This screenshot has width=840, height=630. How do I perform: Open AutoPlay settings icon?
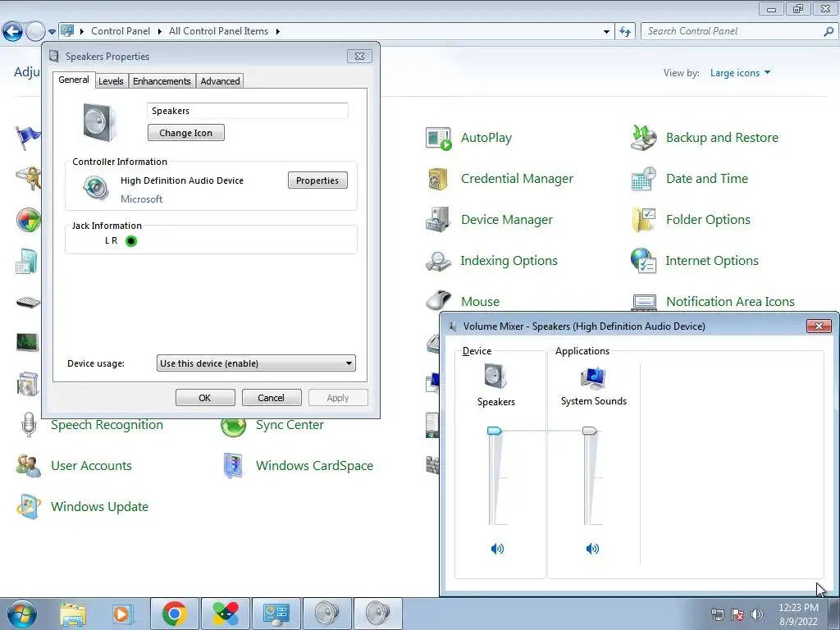[438, 138]
